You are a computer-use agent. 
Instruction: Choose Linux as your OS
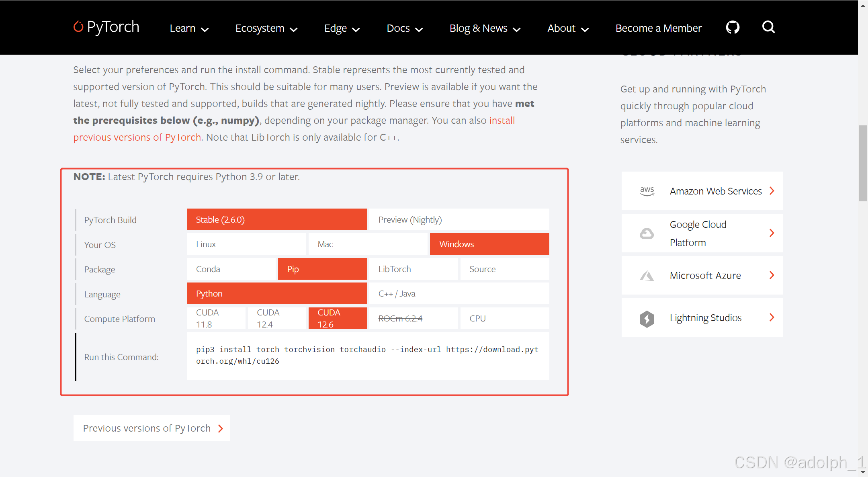pyautogui.click(x=246, y=244)
